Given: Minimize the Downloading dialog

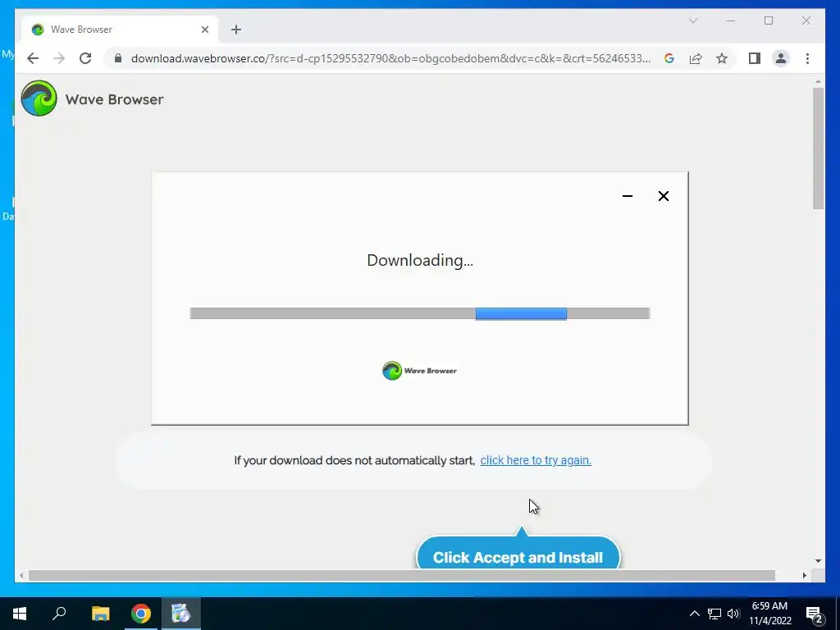Looking at the screenshot, I should 628,196.
